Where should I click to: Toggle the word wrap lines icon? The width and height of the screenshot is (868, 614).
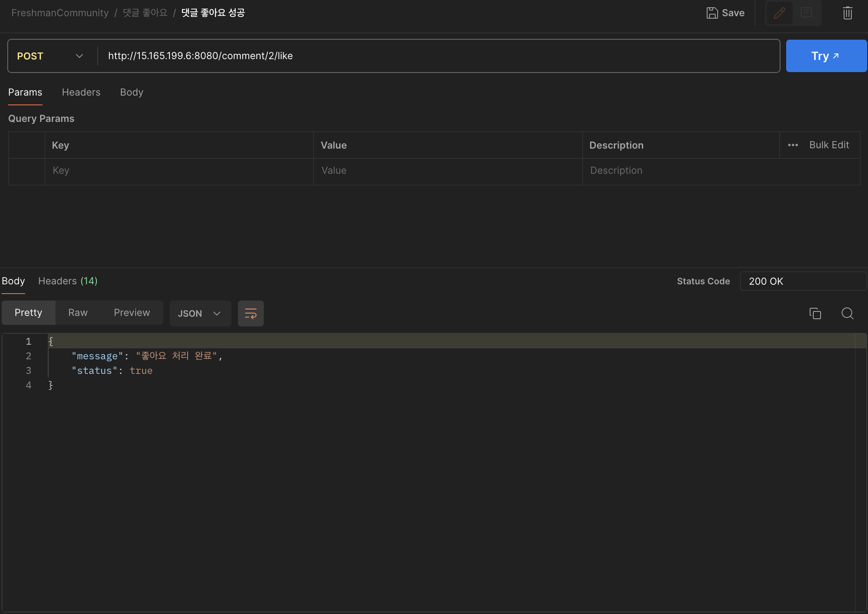point(250,313)
